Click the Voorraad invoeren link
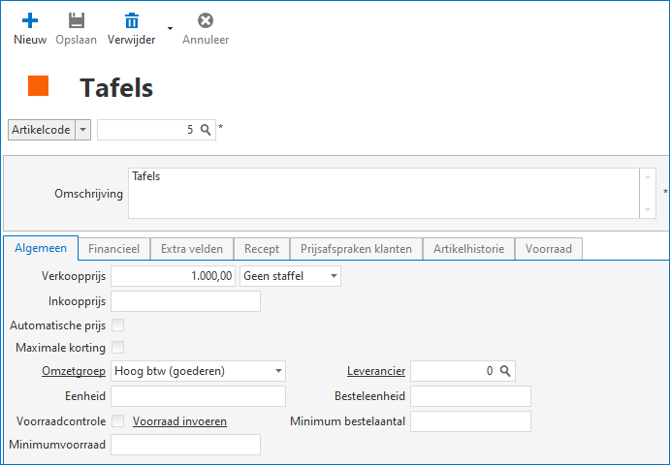Viewport: 670px width, 465px height. point(180,421)
